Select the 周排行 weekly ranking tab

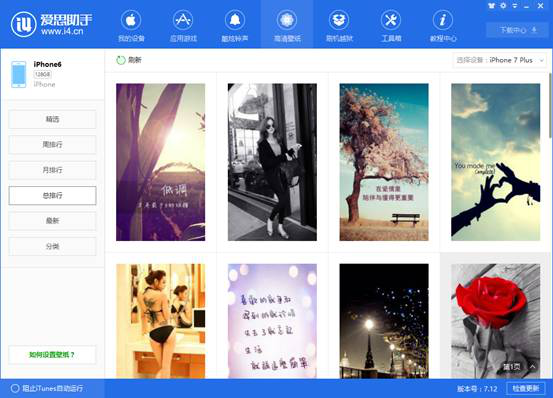coord(52,145)
